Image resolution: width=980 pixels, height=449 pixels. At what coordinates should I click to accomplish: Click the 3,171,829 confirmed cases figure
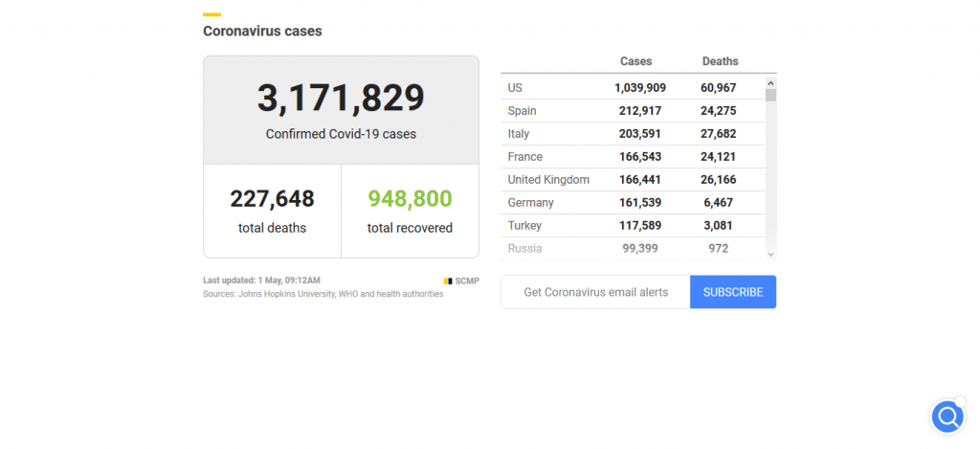341,99
